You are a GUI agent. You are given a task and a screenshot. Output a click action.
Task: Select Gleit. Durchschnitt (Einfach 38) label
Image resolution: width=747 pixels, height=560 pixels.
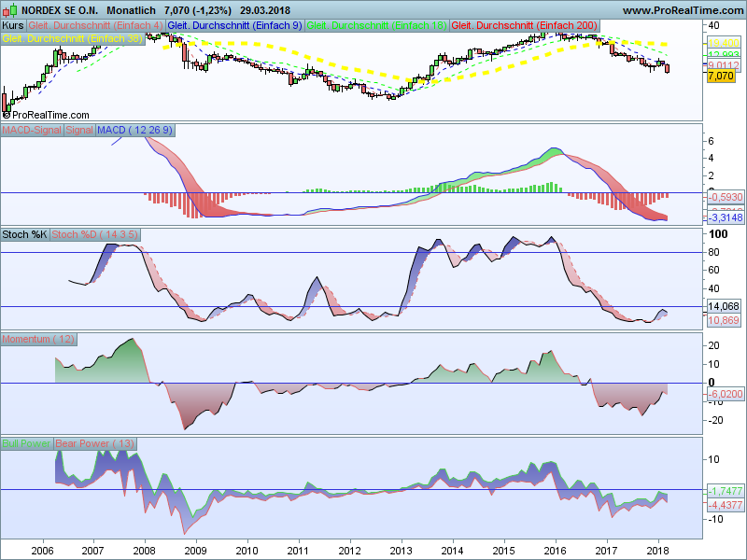pos(73,38)
